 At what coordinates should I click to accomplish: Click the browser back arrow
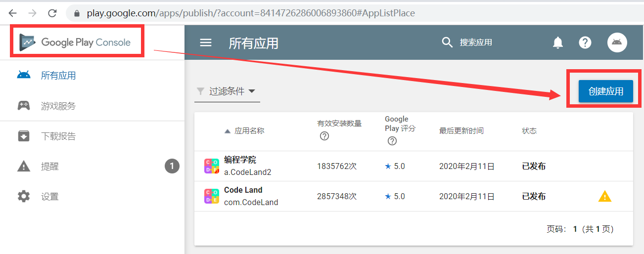(x=12, y=13)
